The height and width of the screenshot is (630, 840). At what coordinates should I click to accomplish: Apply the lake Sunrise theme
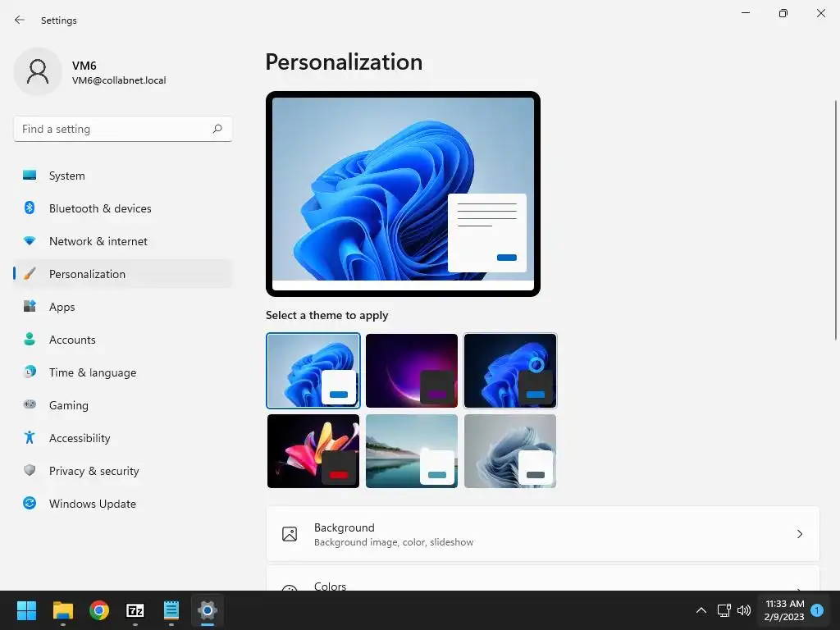412,451
